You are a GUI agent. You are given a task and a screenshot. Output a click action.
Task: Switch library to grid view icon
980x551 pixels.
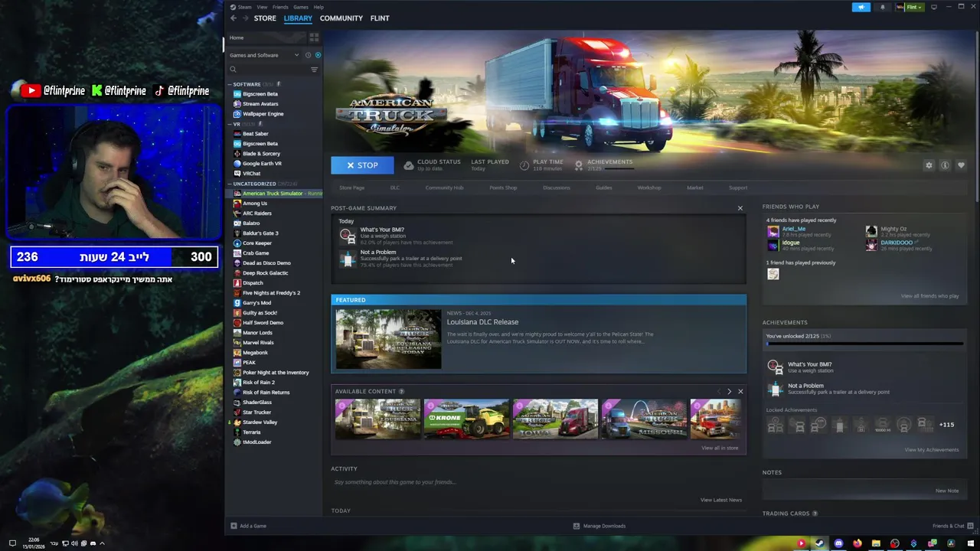point(314,37)
